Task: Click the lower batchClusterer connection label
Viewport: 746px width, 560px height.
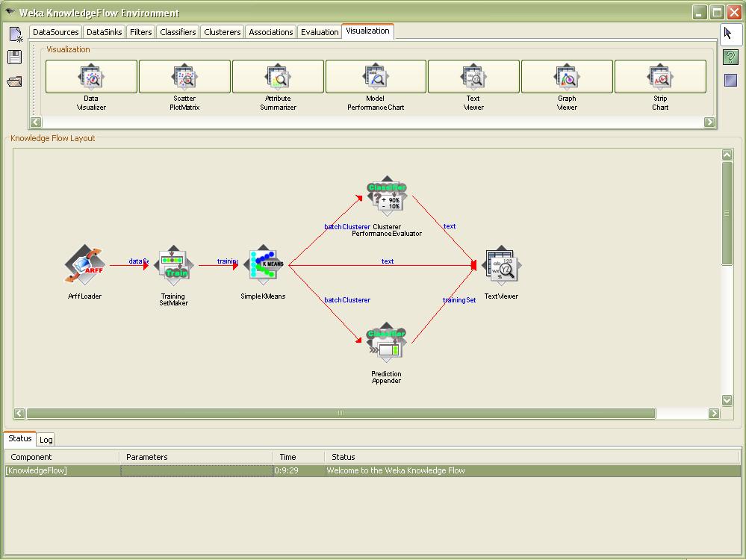Action: (347, 299)
